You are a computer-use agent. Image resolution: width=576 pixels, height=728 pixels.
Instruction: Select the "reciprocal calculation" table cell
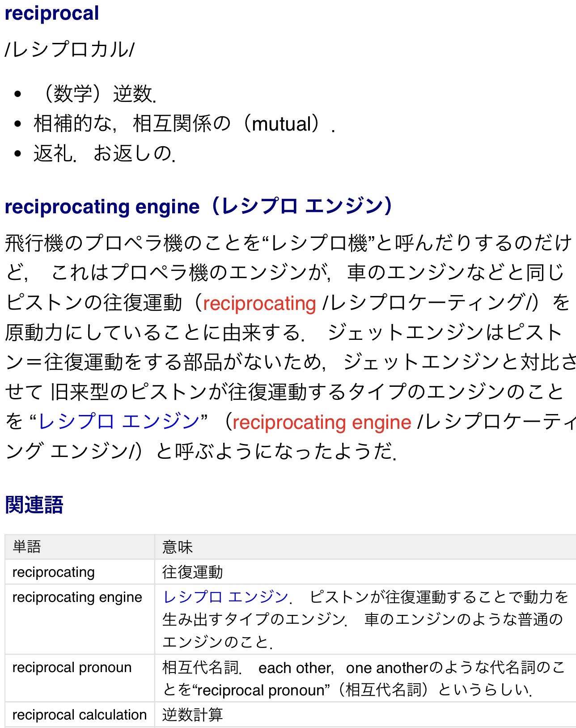point(80,715)
